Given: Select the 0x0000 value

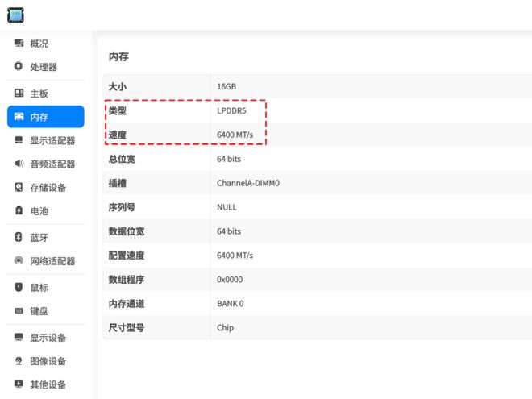Looking at the screenshot, I should 230,279.
